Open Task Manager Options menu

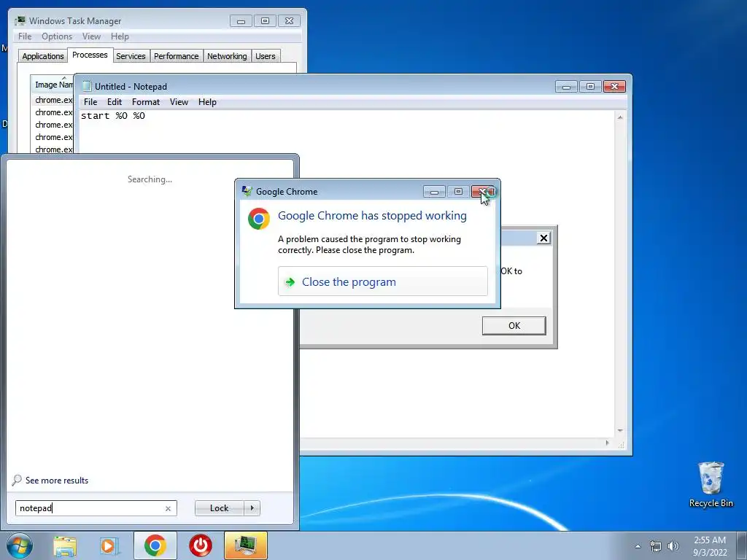pyautogui.click(x=57, y=36)
